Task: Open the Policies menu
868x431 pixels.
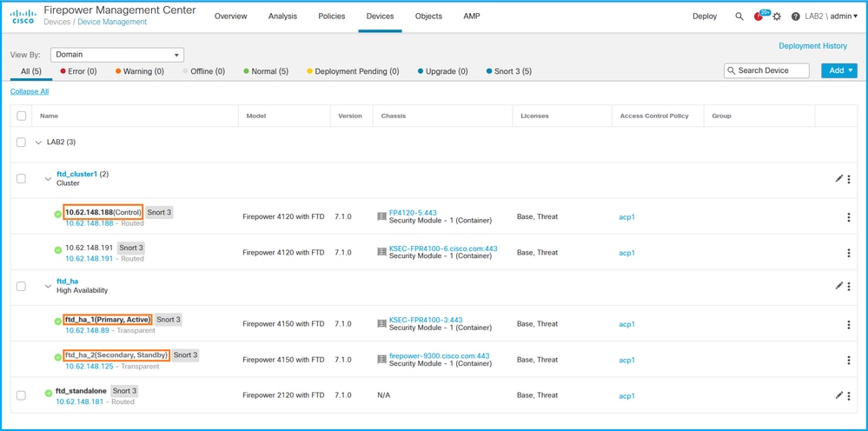Action: tap(332, 16)
